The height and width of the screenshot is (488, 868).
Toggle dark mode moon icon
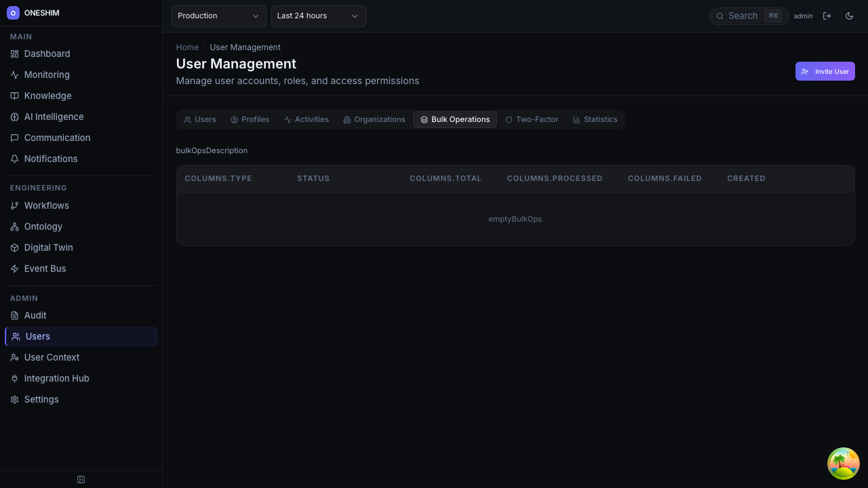click(849, 16)
